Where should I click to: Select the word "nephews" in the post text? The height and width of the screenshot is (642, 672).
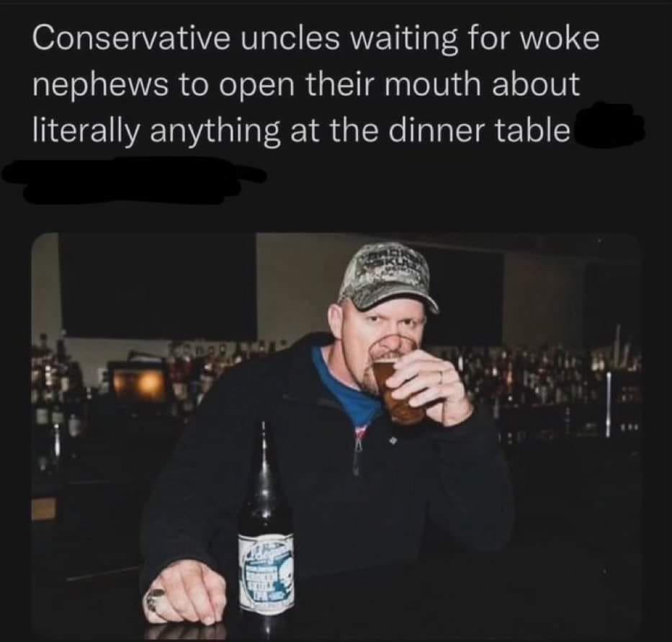pyautogui.click(x=101, y=85)
